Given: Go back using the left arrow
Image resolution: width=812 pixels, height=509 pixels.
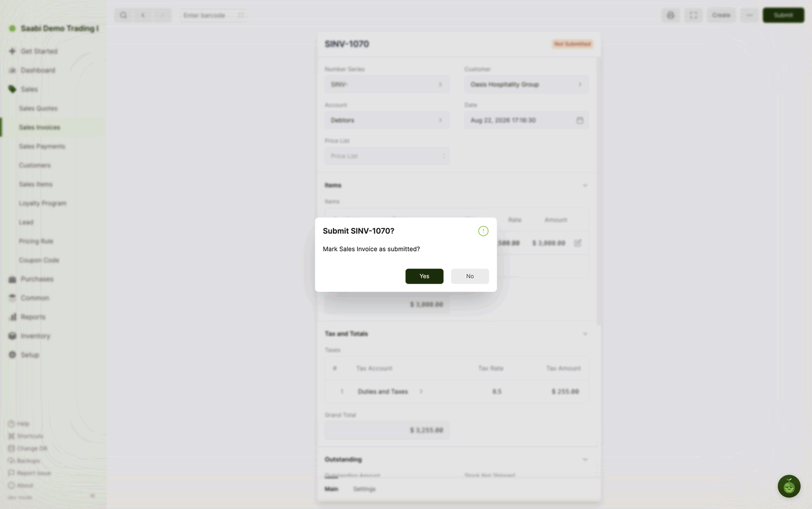Looking at the screenshot, I should [143, 15].
